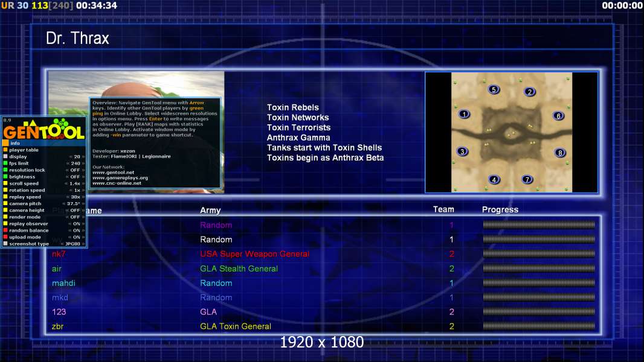Image resolution: width=644 pixels, height=362 pixels.
Task: Click yellow square beside rotation speed
Action: click(x=5, y=190)
